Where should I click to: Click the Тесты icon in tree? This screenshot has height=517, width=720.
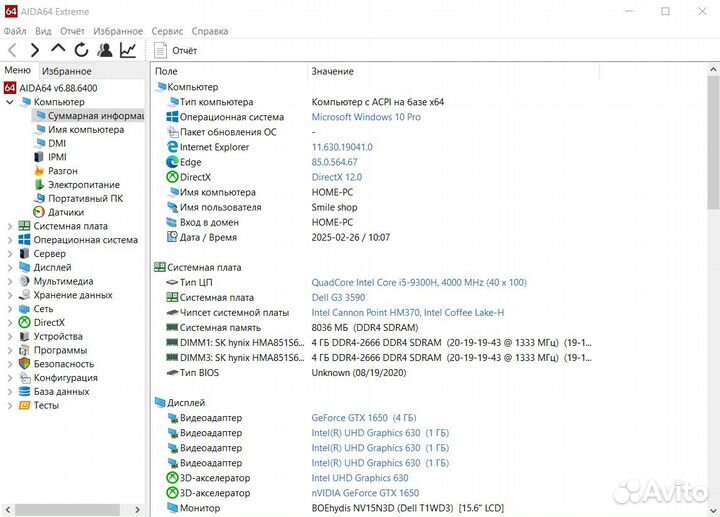click(24, 405)
